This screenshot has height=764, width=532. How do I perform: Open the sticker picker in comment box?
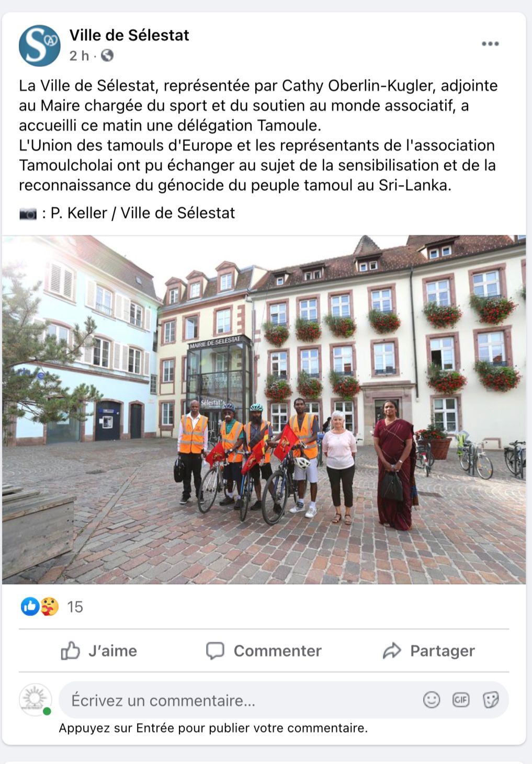[x=491, y=700]
